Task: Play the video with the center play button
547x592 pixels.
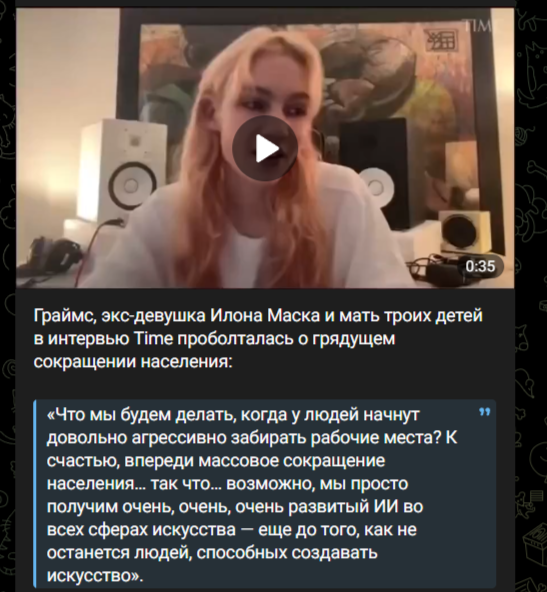Action: click(265, 148)
